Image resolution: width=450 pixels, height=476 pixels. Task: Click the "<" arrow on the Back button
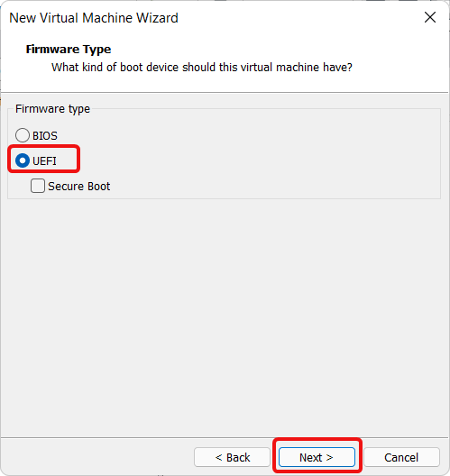(218, 457)
